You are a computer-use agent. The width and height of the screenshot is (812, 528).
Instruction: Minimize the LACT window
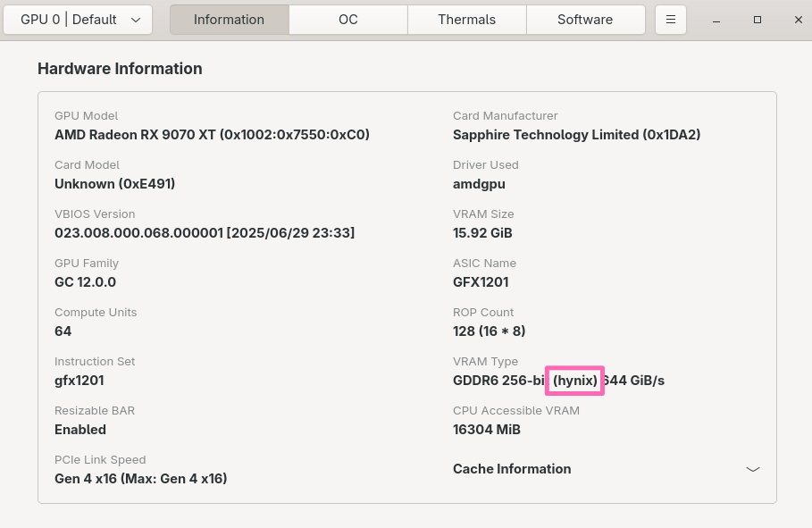point(716,19)
